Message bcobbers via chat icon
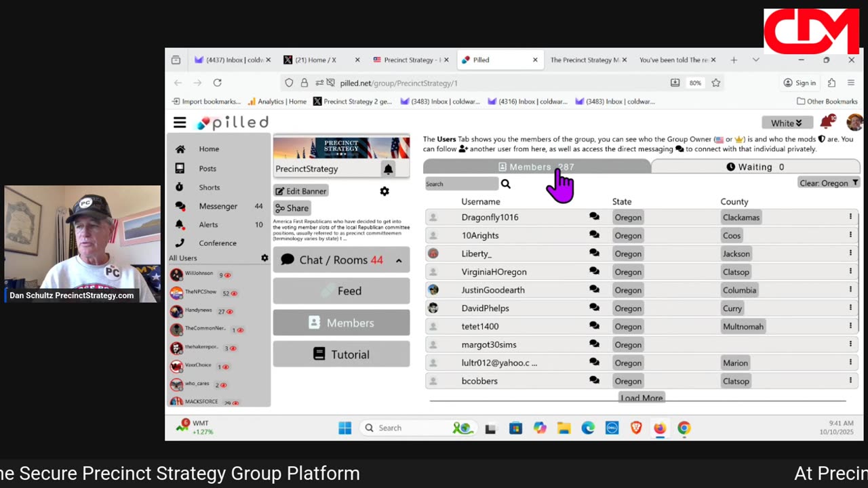This screenshot has width=868, height=488. coord(594,381)
